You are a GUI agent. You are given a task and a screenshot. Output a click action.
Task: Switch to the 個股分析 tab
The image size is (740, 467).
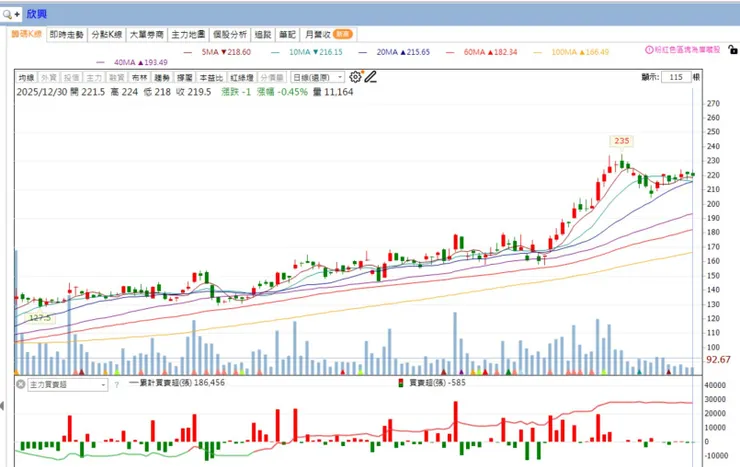tap(230, 34)
